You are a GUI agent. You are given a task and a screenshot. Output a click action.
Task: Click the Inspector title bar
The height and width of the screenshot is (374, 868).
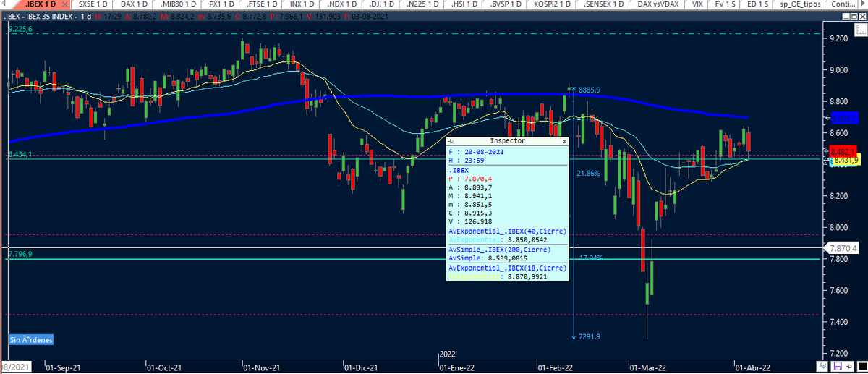(507, 141)
